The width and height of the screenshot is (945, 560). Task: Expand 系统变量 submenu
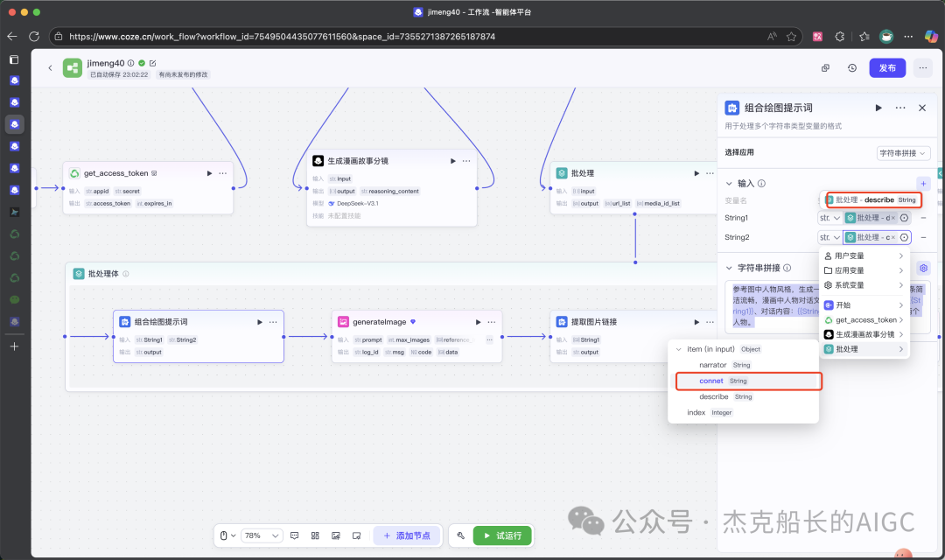coord(864,285)
